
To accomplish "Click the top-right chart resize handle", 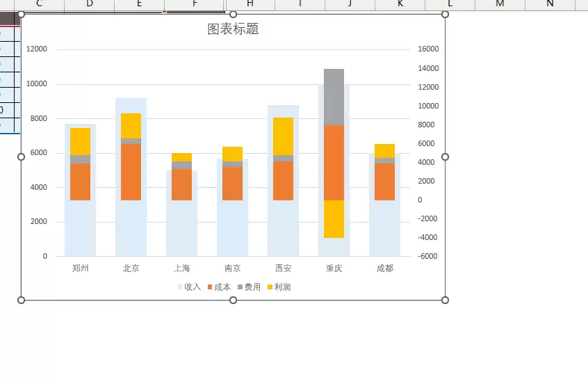I will click(x=445, y=15).
